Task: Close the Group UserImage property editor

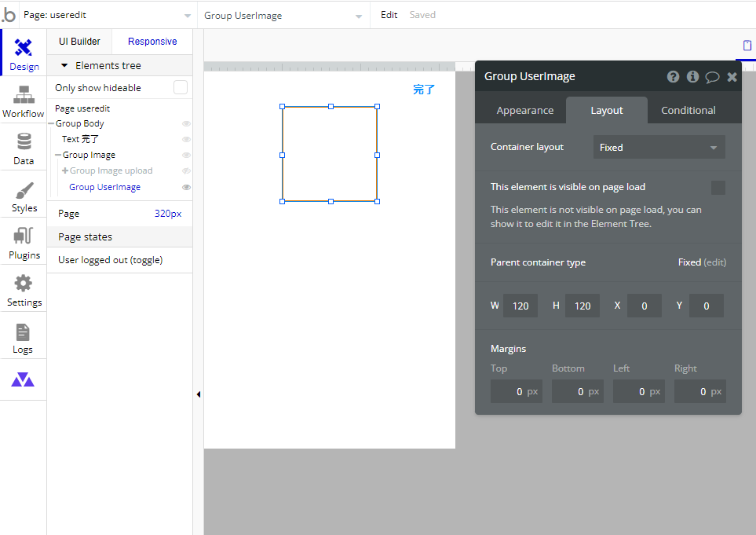Action: [x=732, y=77]
